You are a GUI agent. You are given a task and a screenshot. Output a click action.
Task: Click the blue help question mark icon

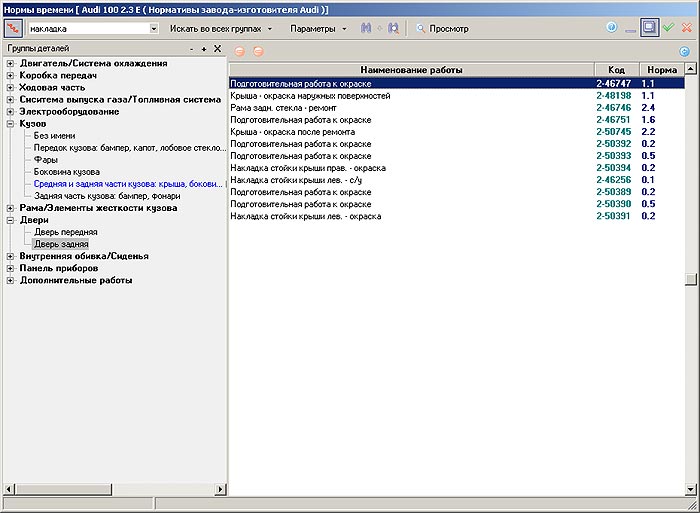611,28
